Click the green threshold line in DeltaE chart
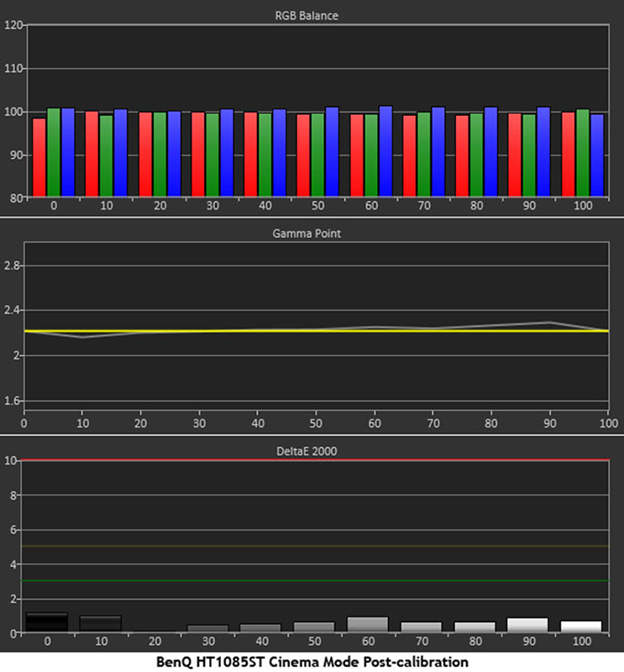Image resolution: width=624 pixels, height=672 pixels. (x=317, y=580)
